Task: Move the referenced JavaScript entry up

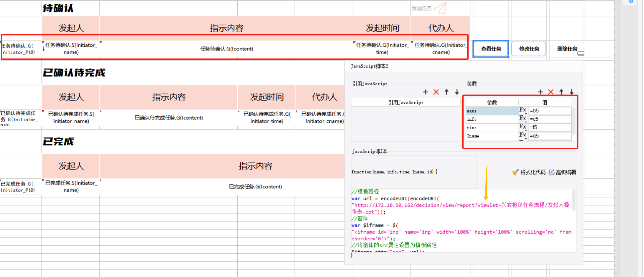Action: click(447, 92)
